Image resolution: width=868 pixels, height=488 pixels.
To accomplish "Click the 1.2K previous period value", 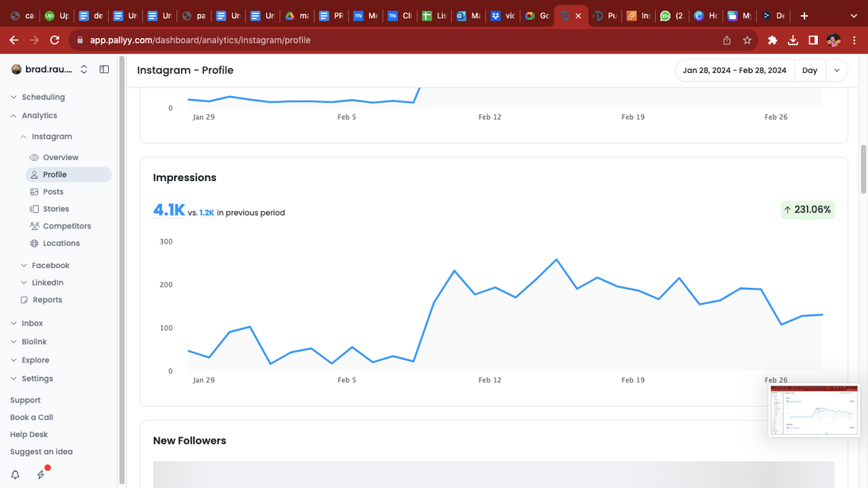I will (x=206, y=213).
